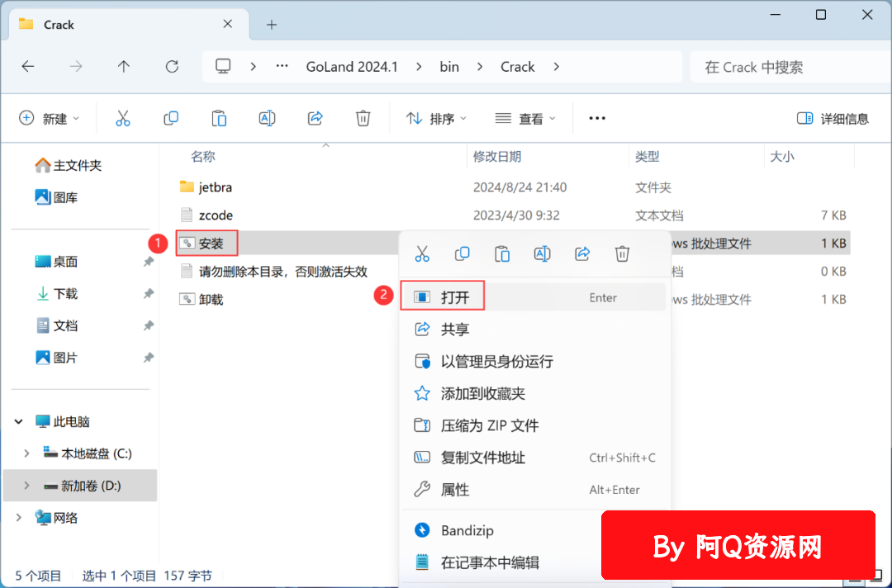Open the more options ellipsis in the toolbar
Screen dimensions: 892x588
(597, 118)
